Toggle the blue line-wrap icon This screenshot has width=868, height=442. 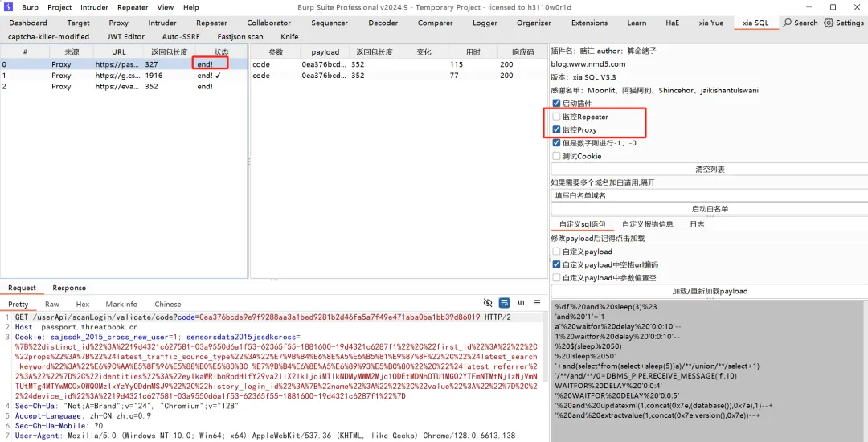pyautogui.click(x=504, y=303)
